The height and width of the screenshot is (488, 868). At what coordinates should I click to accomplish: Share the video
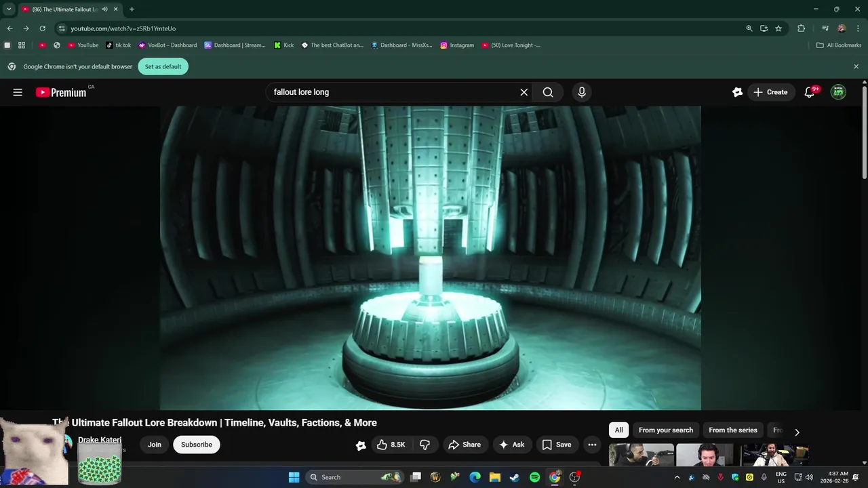point(465,445)
